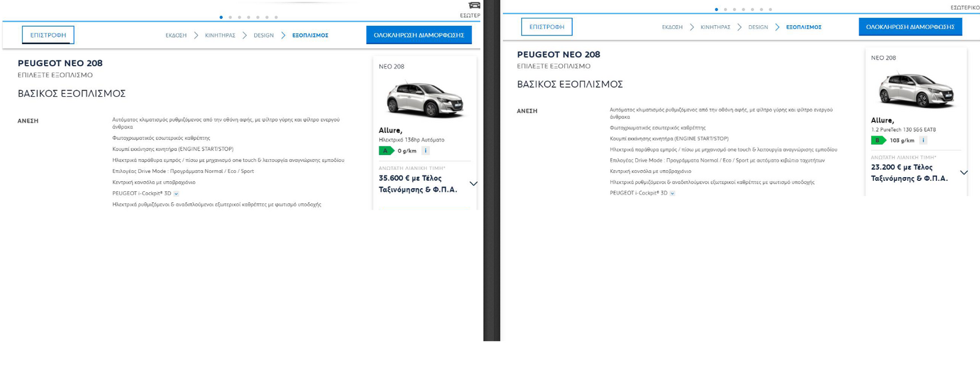Click car thumbnail in electric Allure summary

tap(425, 100)
